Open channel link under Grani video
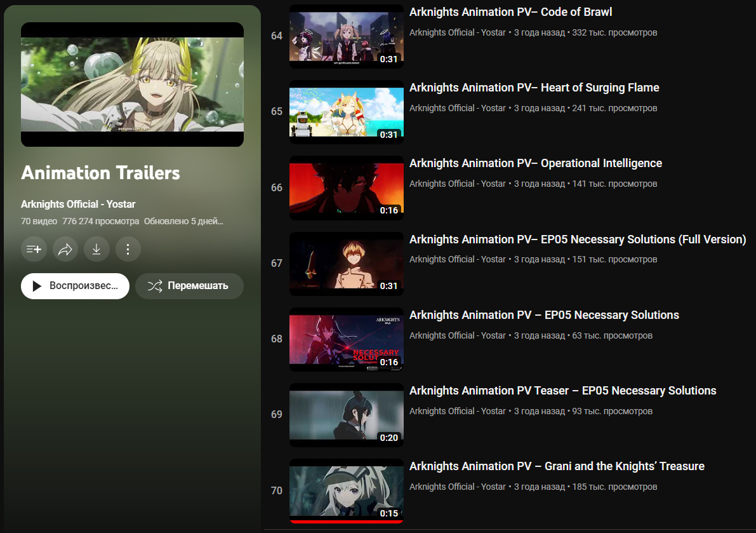The width and height of the screenshot is (756, 533). coord(457,487)
